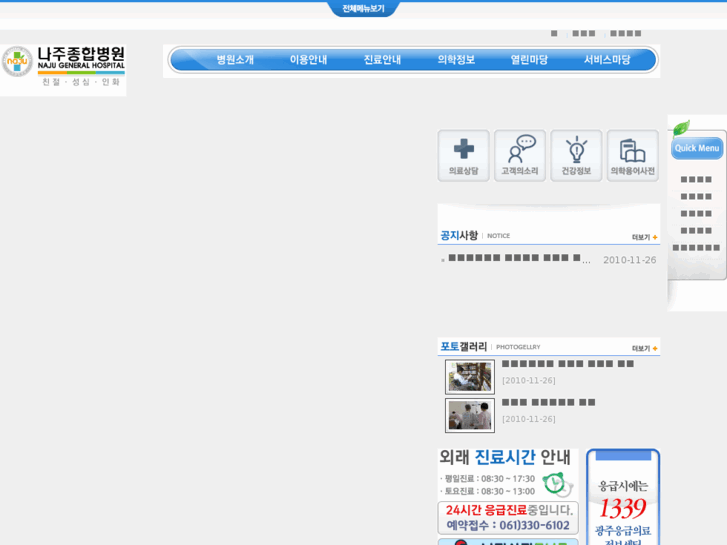Click the last Quick Menu link

coord(696,248)
